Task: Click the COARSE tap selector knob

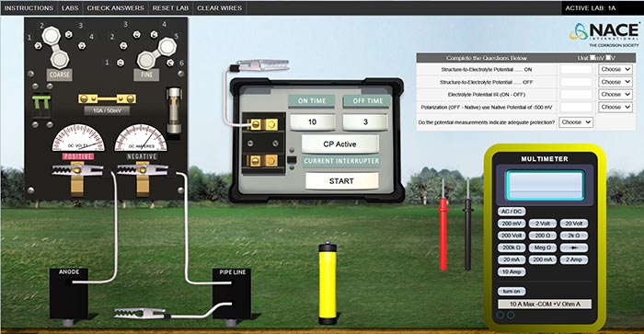Action: coord(55,47)
